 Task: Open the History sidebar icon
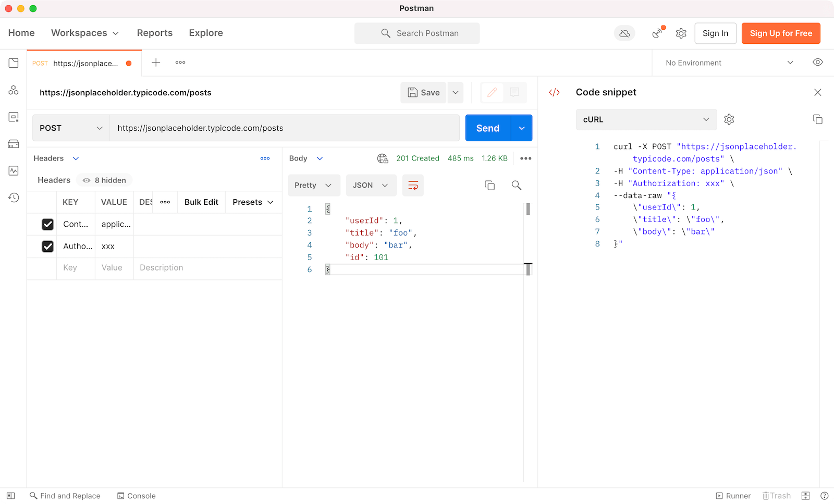tap(14, 198)
